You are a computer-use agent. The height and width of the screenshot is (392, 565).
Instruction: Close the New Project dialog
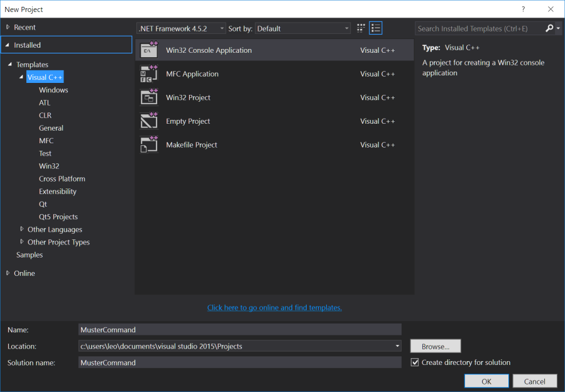[x=551, y=9]
